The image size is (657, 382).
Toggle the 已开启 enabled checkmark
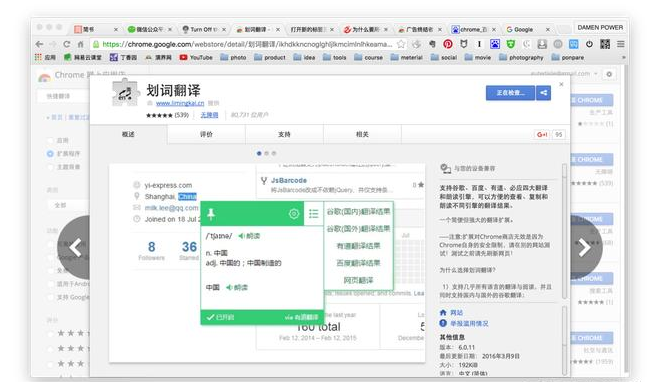pos(220,317)
